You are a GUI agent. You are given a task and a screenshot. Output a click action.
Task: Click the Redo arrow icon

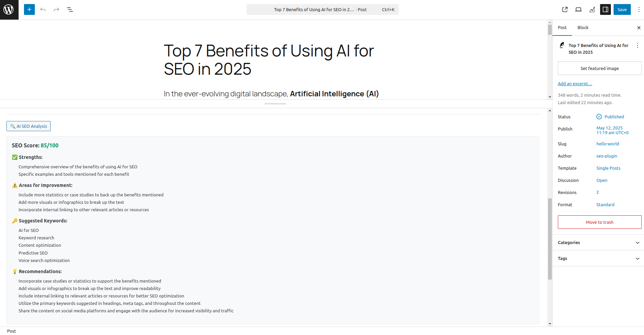pyautogui.click(x=56, y=9)
